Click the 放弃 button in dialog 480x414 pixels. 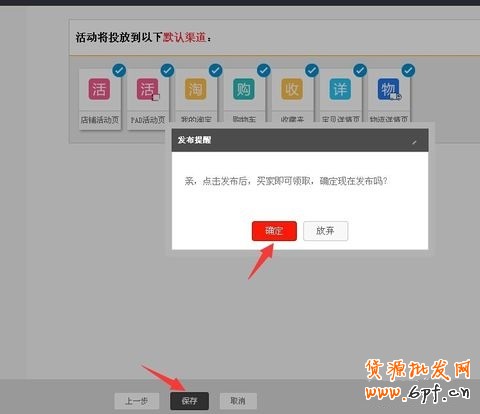point(325,231)
